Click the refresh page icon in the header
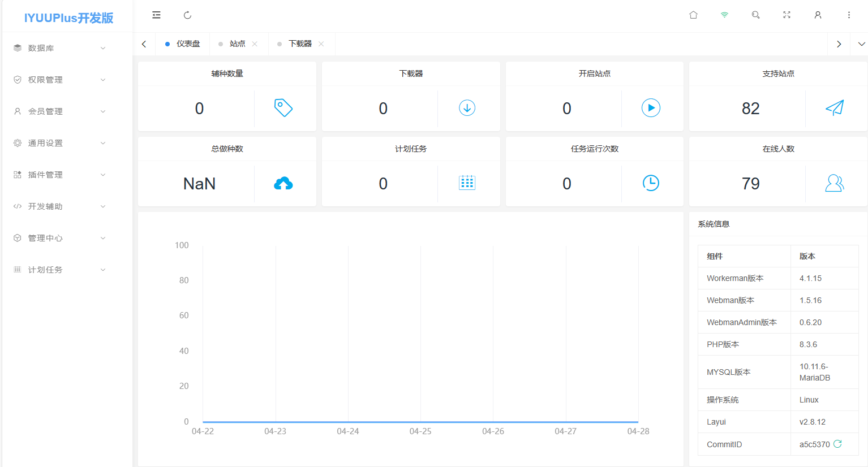Image resolution: width=868 pixels, height=467 pixels. [188, 15]
